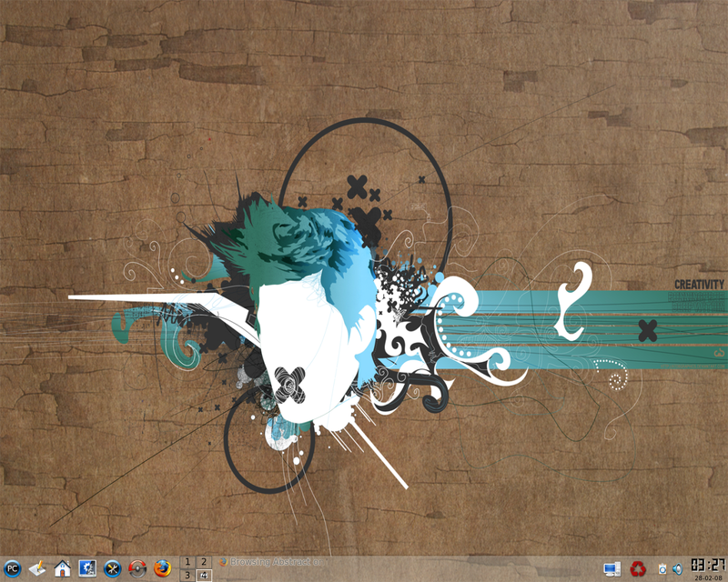The width and height of the screenshot is (728, 582).
Task: Switch to virtual desktop 3
Action: [x=188, y=575]
